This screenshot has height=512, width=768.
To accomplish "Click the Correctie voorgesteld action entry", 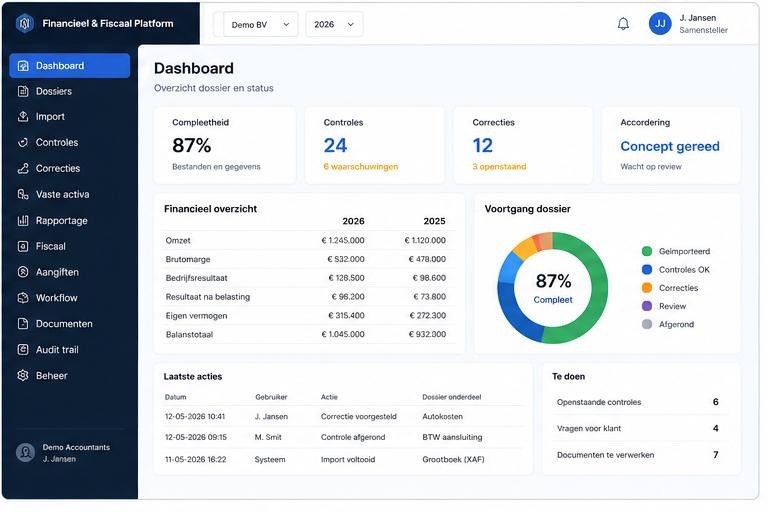I will pyautogui.click(x=359, y=416).
